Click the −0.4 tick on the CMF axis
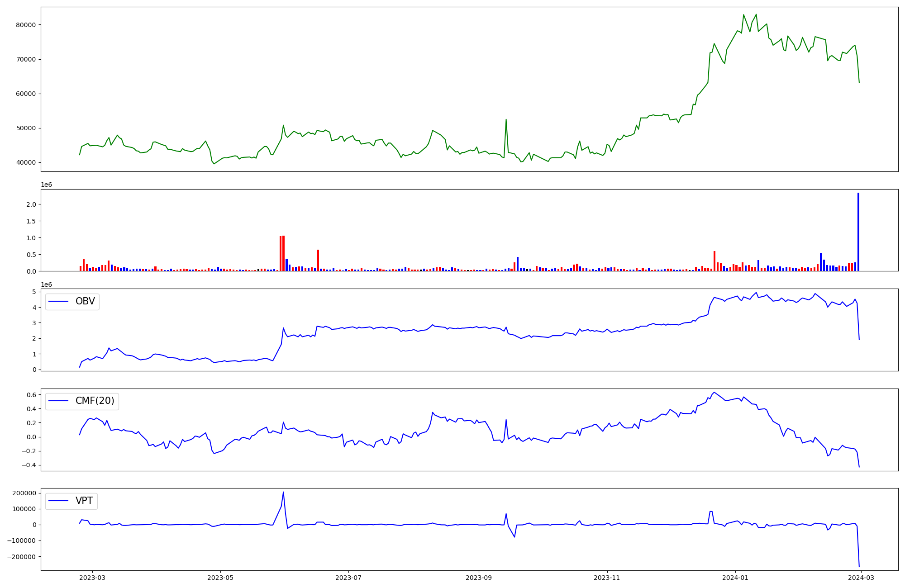The width and height of the screenshot is (905, 588). pyautogui.click(x=29, y=465)
